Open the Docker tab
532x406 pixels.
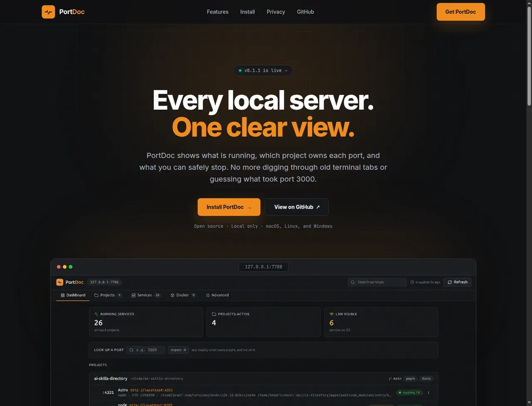pyautogui.click(x=183, y=295)
